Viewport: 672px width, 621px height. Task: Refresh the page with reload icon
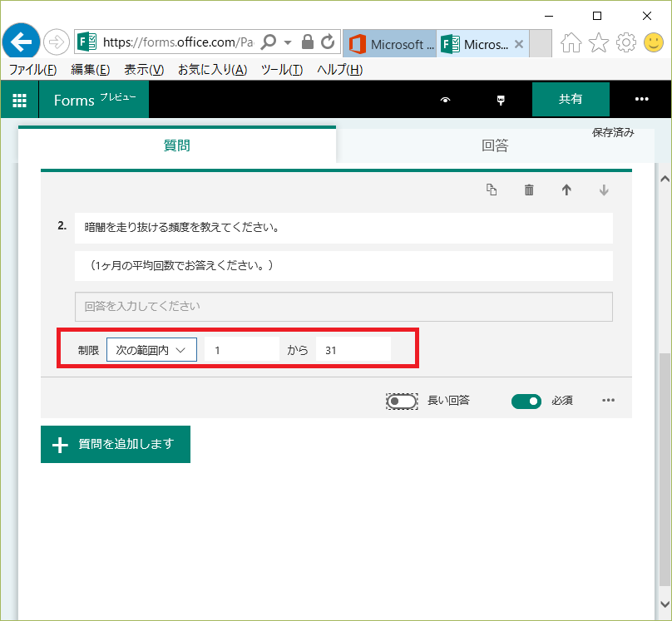coord(328,42)
